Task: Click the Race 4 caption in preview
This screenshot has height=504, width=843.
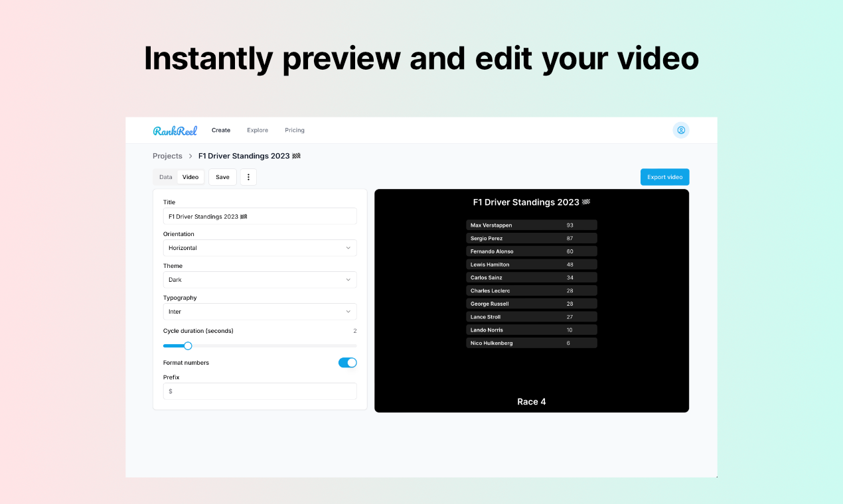Action: [x=532, y=402]
